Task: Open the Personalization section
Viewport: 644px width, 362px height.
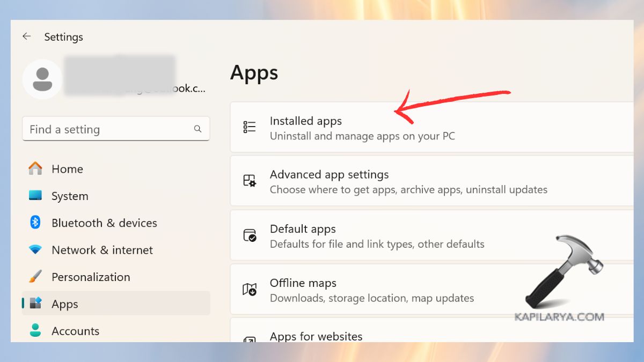Action: [x=116, y=277]
